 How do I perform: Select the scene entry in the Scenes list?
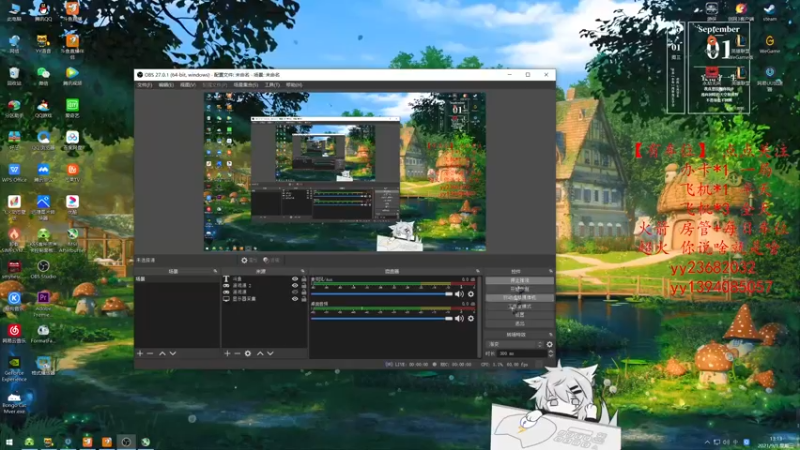(177, 279)
